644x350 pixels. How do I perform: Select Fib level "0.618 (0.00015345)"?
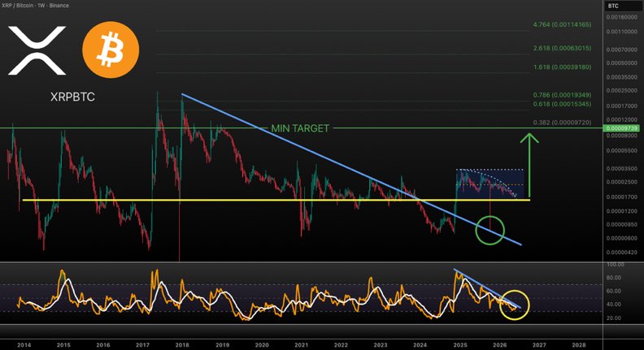[x=562, y=104]
